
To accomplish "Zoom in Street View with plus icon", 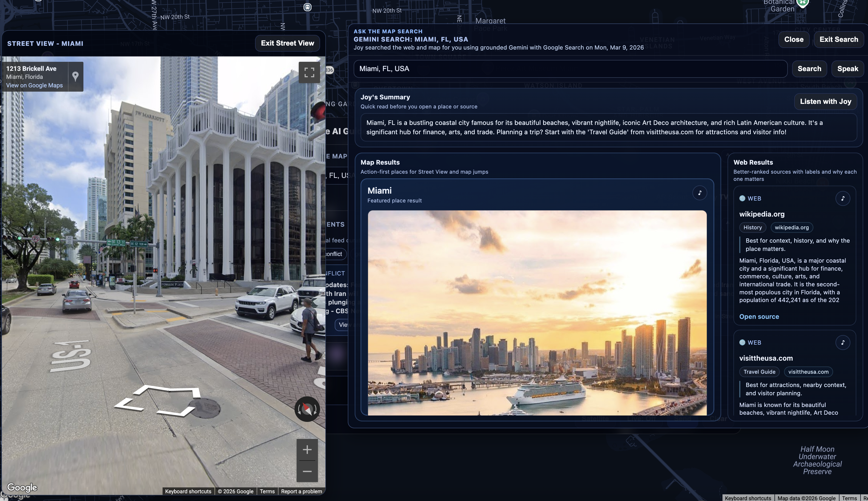I will pyautogui.click(x=307, y=449).
